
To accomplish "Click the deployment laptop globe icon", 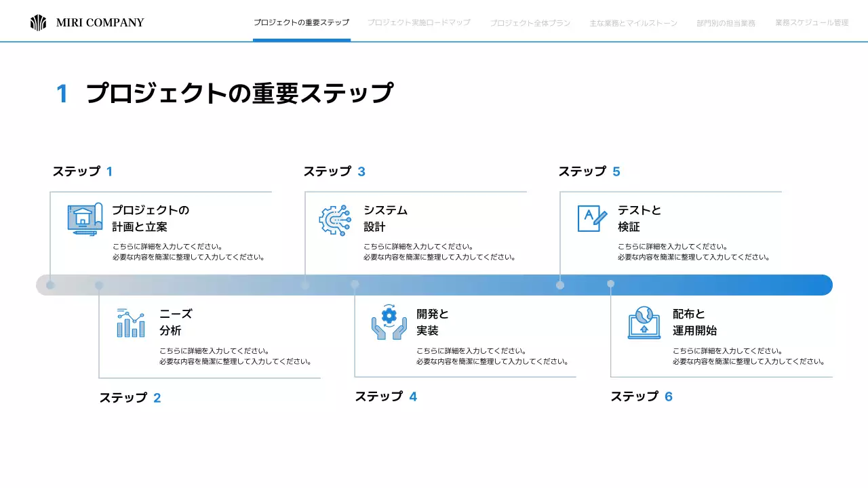I will [x=644, y=323].
